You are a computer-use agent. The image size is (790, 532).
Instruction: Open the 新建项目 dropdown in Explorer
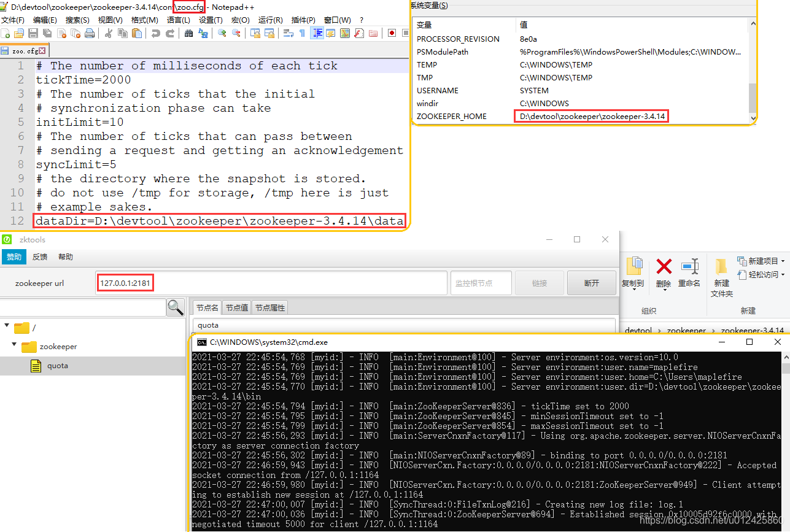[760, 261]
